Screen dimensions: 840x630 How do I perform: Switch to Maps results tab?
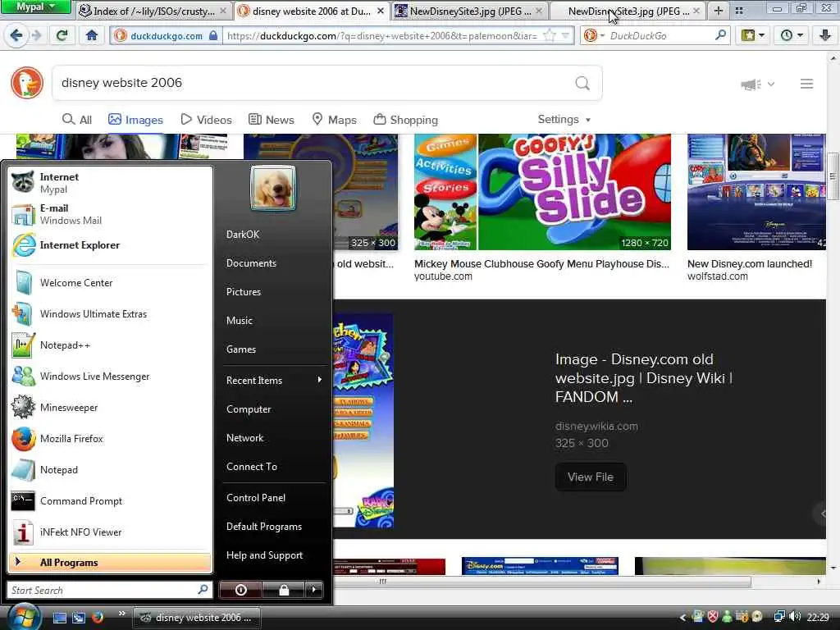335,120
